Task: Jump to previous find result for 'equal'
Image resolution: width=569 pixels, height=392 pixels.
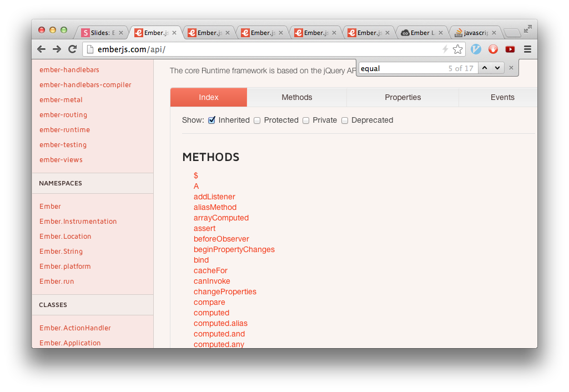Action: 485,68
